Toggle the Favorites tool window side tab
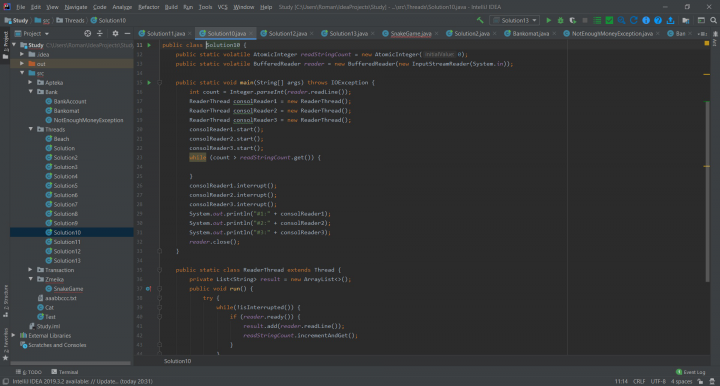 (x=6, y=344)
